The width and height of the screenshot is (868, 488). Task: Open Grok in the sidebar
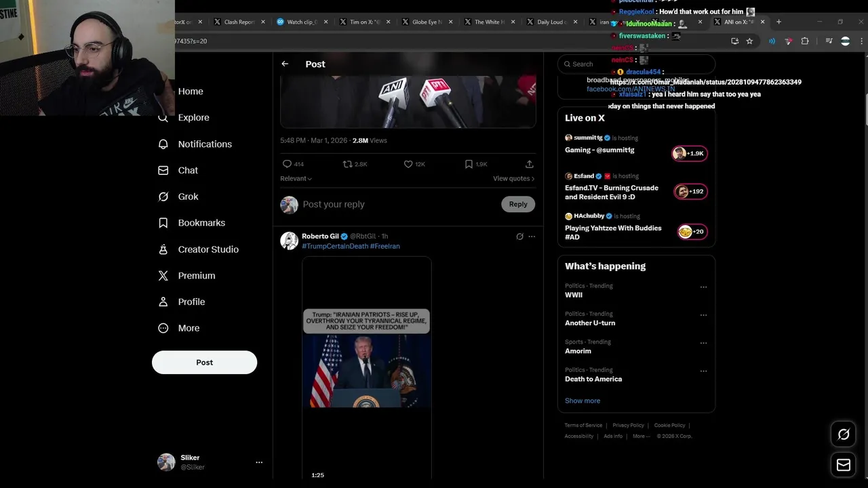click(x=188, y=197)
